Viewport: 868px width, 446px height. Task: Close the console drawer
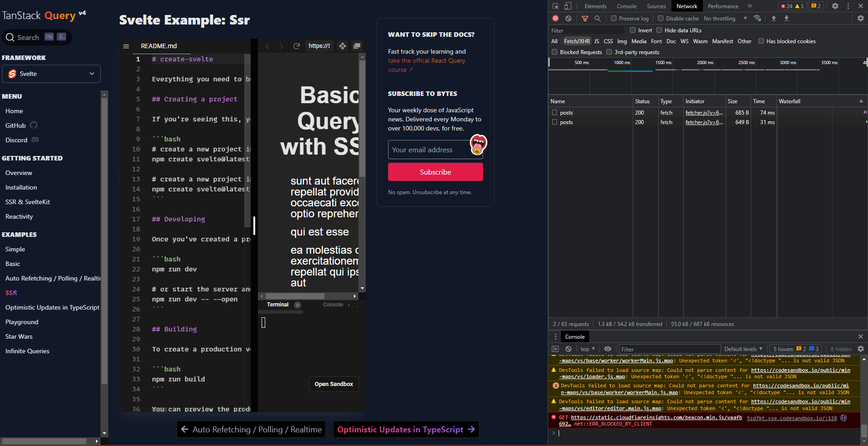point(861,336)
